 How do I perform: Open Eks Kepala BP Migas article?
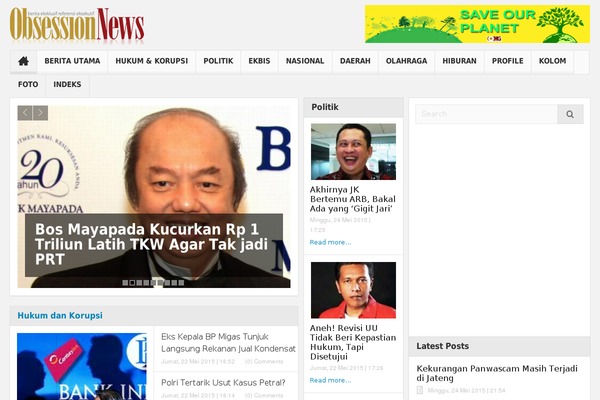[228, 343]
